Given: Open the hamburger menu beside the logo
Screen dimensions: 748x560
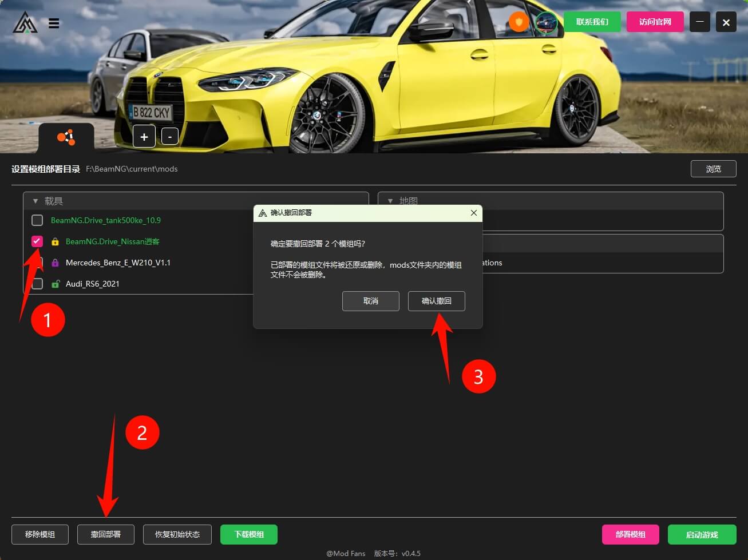Looking at the screenshot, I should pyautogui.click(x=54, y=23).
